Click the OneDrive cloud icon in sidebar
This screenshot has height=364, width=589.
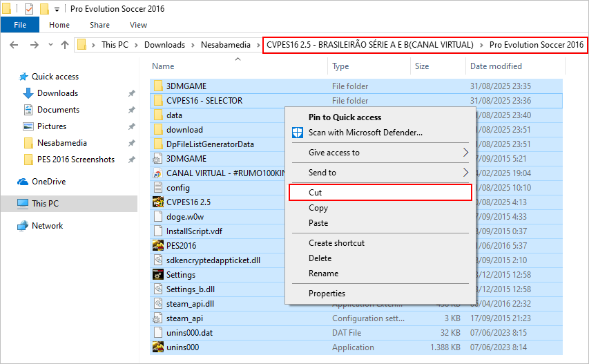pos(23,182)
